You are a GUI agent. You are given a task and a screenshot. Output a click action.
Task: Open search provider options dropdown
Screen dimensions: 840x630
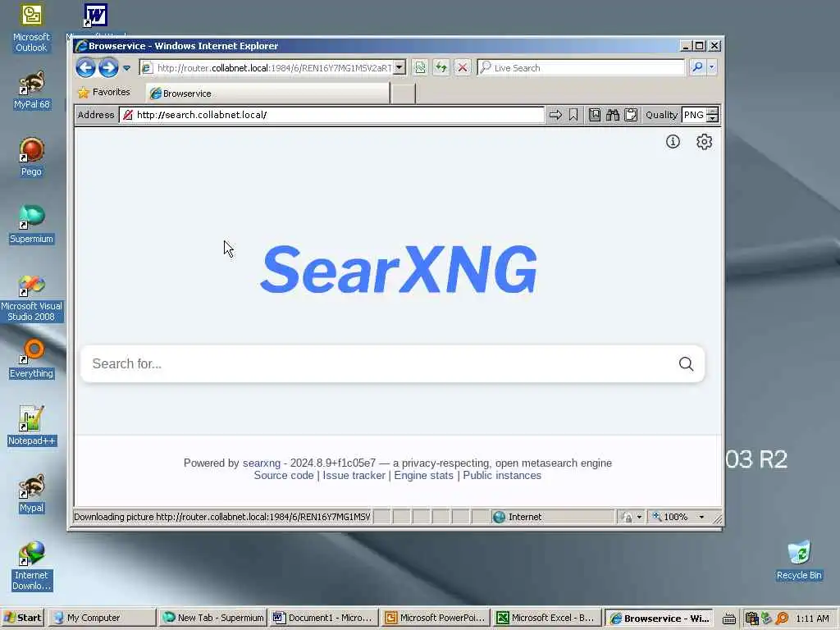point(711,67)
